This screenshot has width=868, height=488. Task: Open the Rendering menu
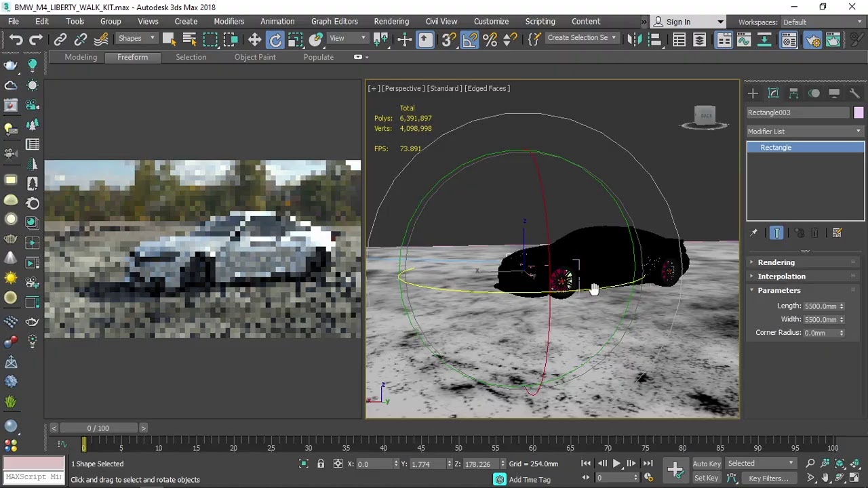point(391,22)
